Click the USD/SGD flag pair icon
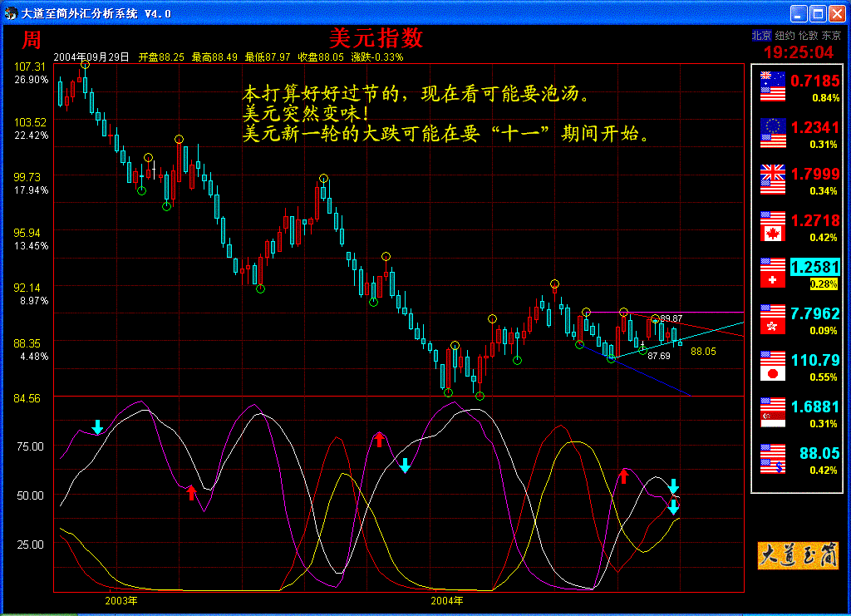 (773, 412)
